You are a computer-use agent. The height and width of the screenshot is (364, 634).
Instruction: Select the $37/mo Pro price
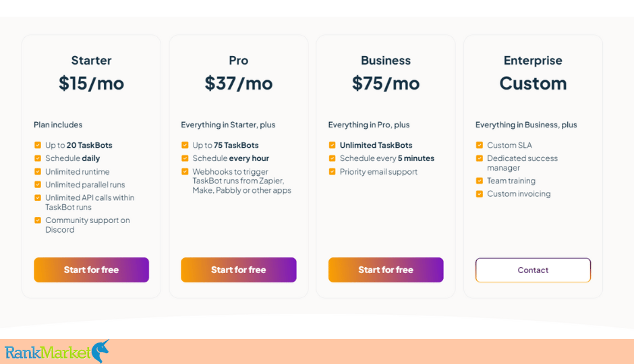pyautogui.click(x=239, y=83)
